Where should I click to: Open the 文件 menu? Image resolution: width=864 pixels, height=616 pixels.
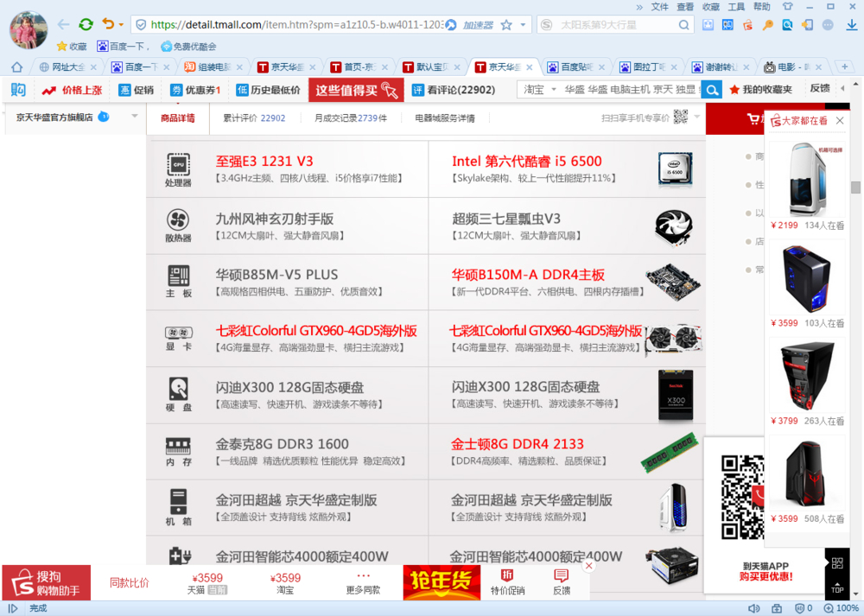pos(659,7)
